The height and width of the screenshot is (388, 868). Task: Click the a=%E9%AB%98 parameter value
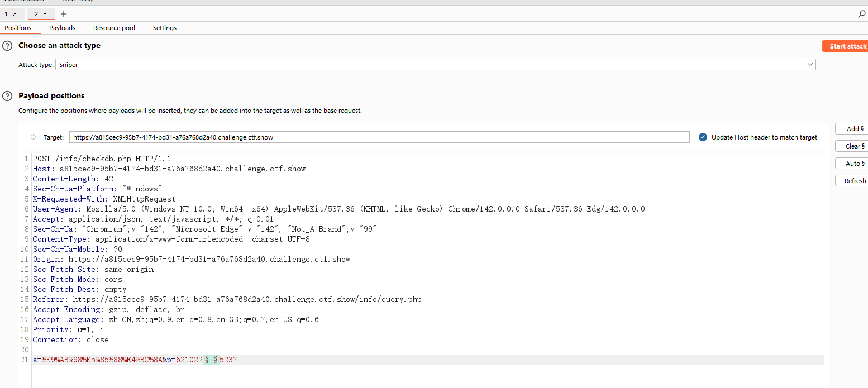coord(102,360)
